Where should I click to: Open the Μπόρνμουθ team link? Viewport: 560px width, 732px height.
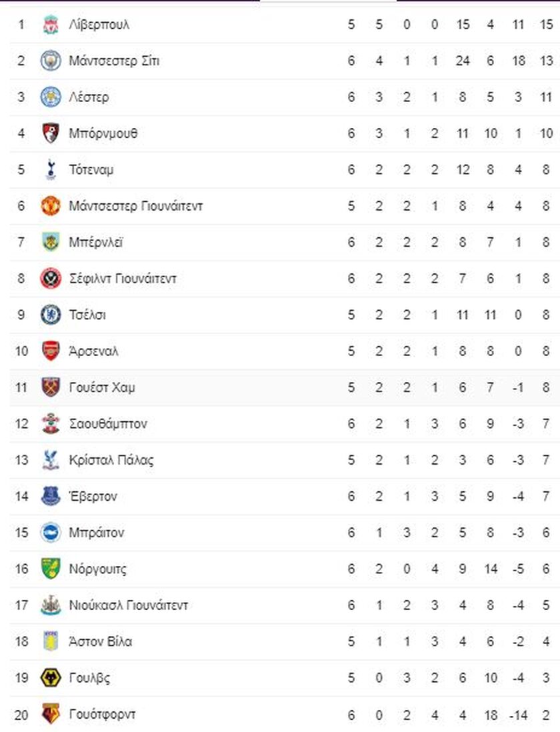point(103,133)
